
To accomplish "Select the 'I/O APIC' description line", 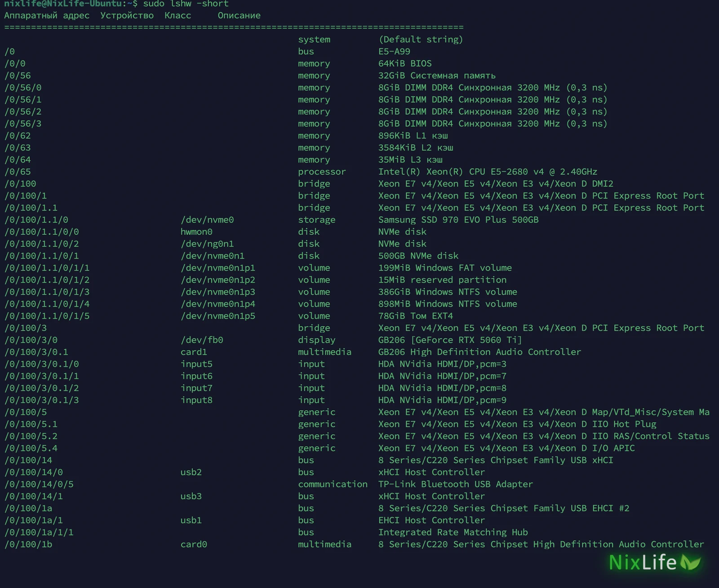I will [506, 448].
